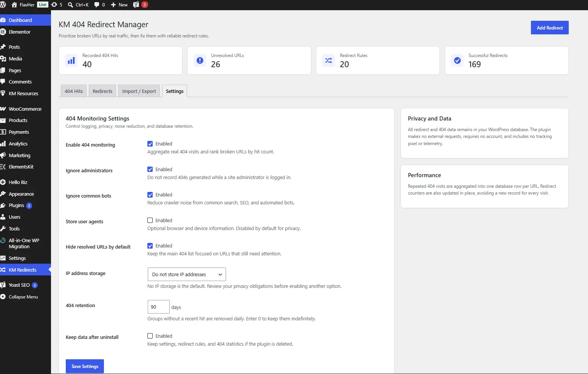Click the Successful Redirects value 169
Viewport: 588px width, 374px height.
click(x=475, y=64)
